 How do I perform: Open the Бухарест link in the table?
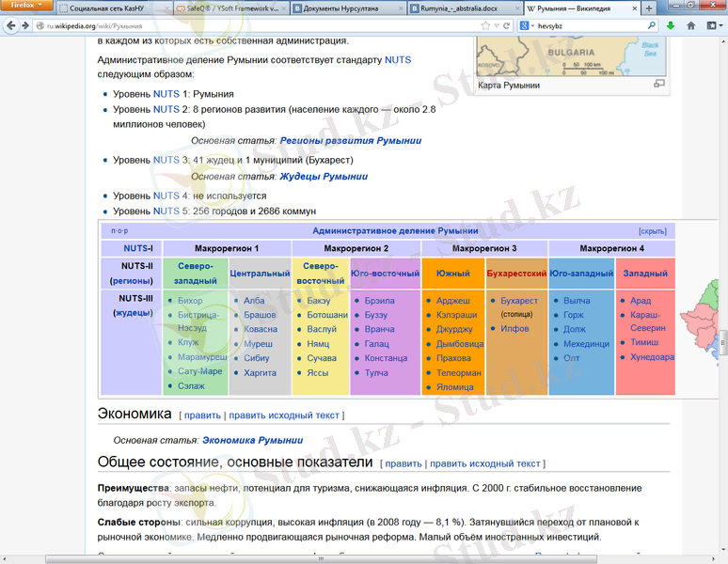pyautogui.click(x=519, y=301)
